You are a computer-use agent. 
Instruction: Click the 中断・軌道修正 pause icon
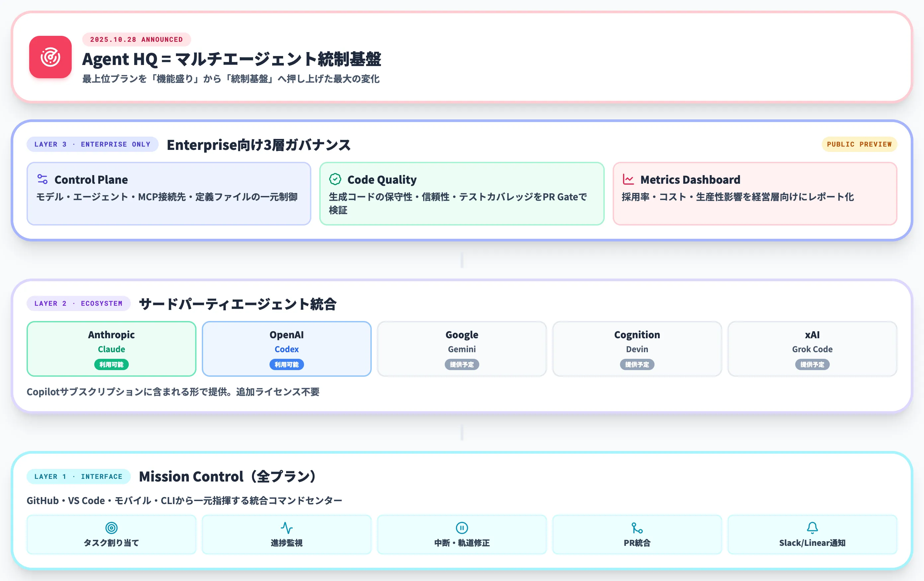(x=462, y=528)
